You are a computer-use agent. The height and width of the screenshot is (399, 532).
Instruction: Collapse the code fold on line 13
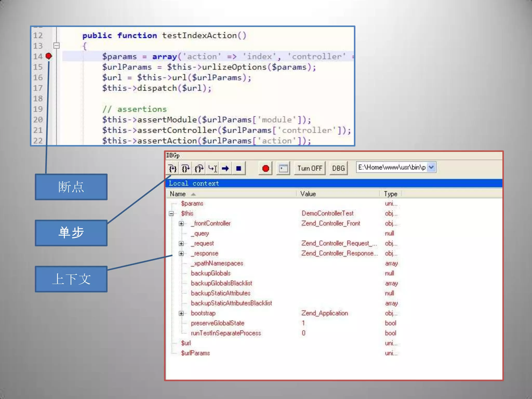56,46
